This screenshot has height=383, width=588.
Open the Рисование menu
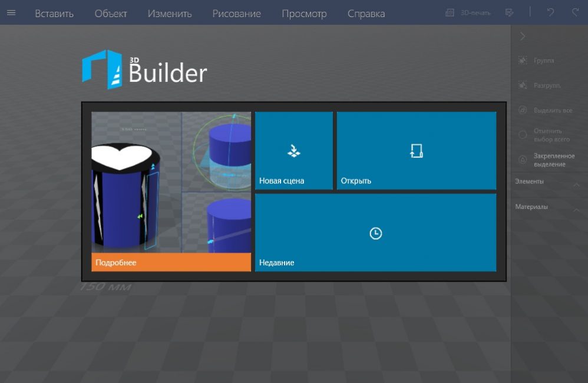[x=237, y=14]
